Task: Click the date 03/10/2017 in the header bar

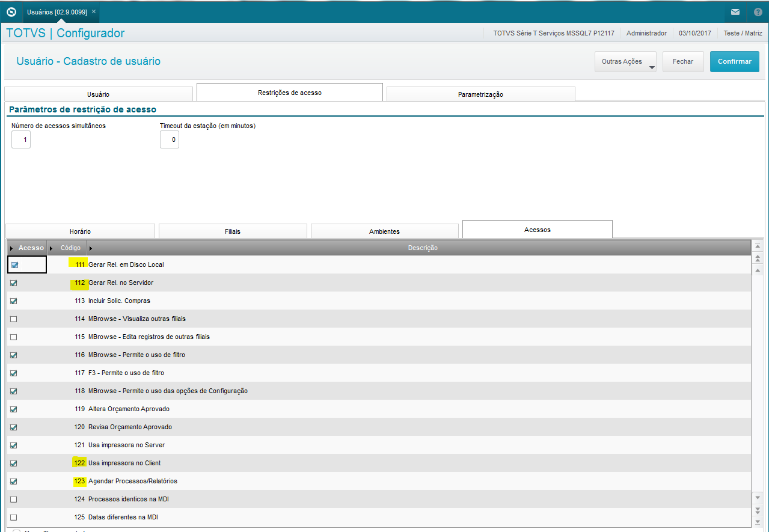Action: coord(695,33)
